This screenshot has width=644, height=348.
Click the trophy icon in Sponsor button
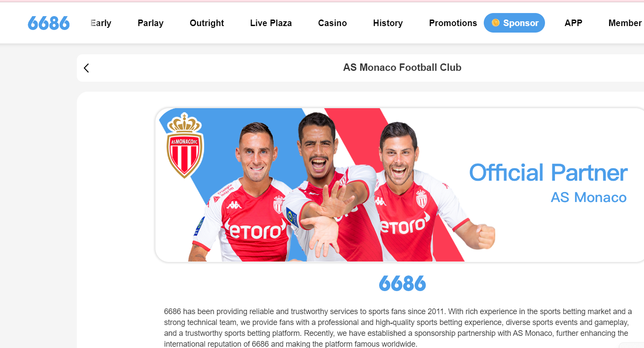coord(495,23)
